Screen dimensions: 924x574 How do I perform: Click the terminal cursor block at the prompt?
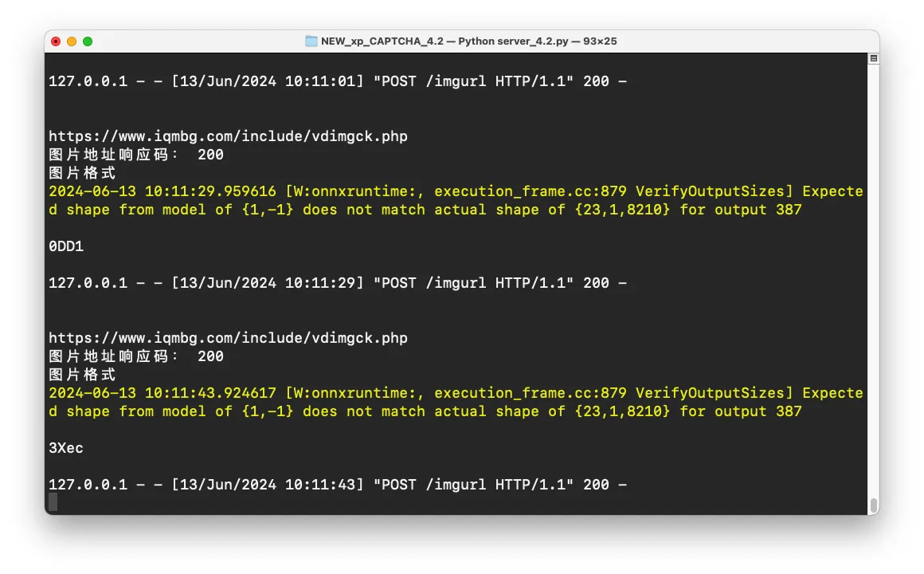[53, 501]
